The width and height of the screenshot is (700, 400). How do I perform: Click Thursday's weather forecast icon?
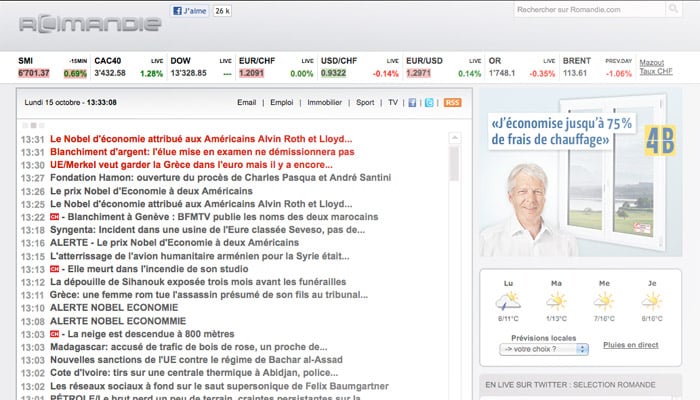[651, 300]
